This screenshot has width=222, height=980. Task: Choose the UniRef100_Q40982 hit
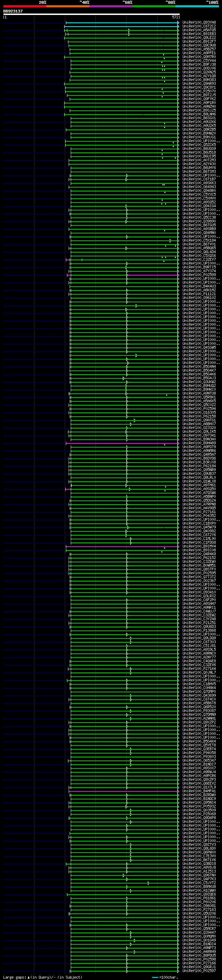coord(199,531)
